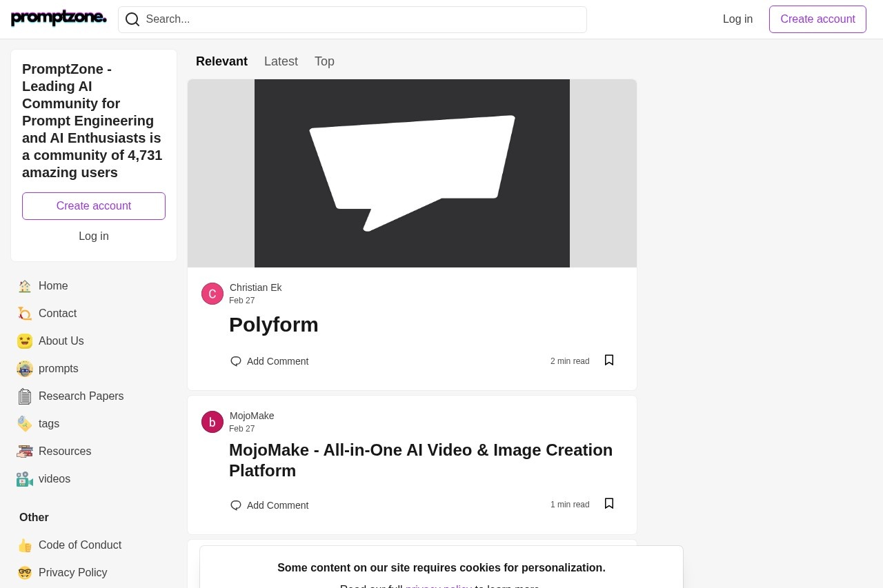The height and width of the screenshot is (588, 883).
Task: Click the tags icon in sidebar
Action: pos(25,424)
